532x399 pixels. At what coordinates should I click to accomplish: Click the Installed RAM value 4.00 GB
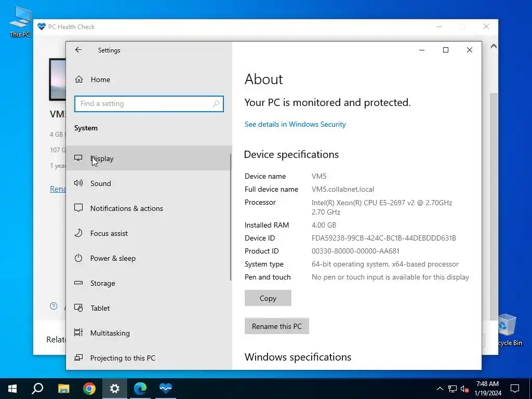[324, 225]
